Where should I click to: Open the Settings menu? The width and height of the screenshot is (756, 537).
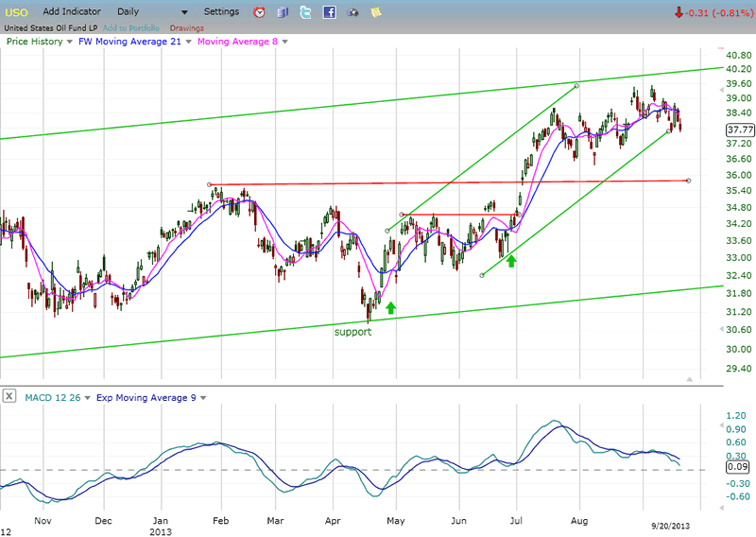tap(221, 12)
